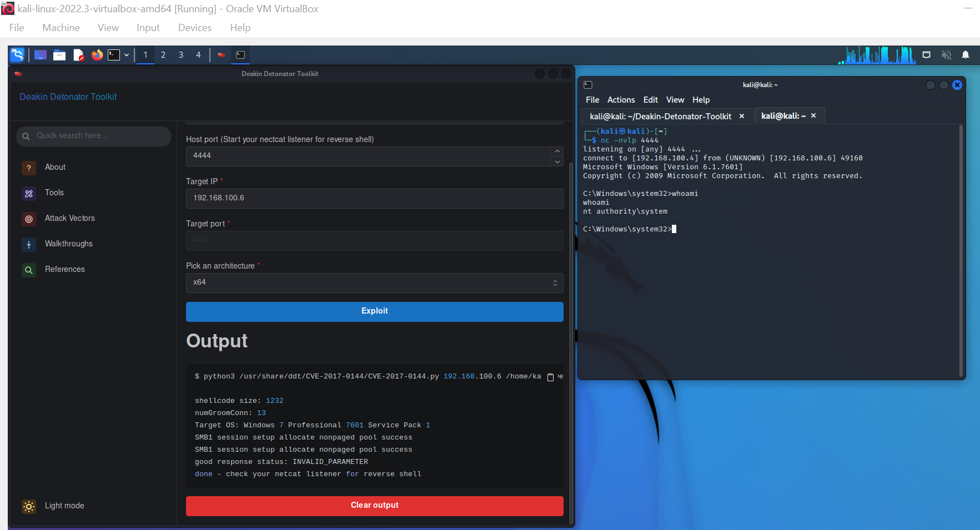Image resolution: width=980 pixels, height=530 pixels.
Task: Click the Target IP field
Action: point(375,198)
